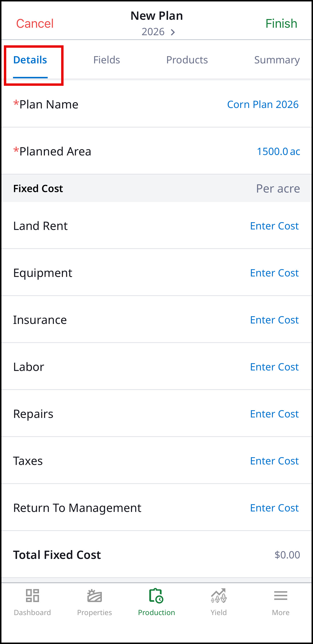Select the Details tab
Viewport: 313px width, 644px height.
tap(30, 60)
